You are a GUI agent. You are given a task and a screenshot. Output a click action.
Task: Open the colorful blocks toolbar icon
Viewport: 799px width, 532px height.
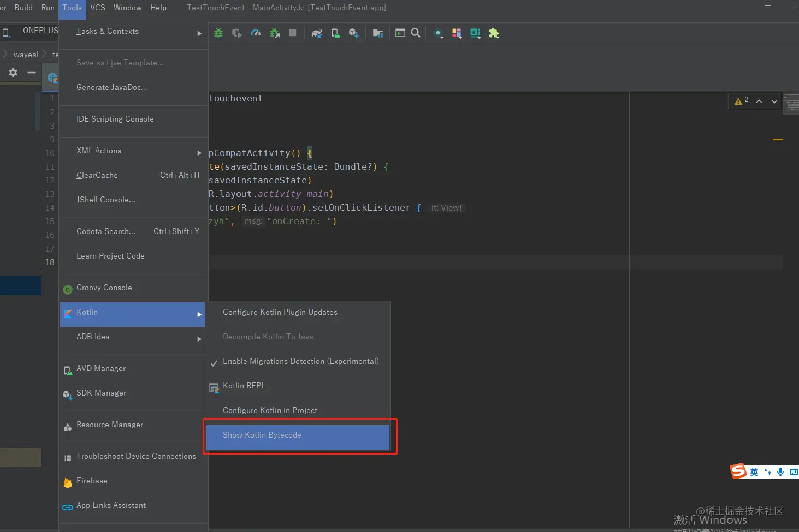(457, 33)
